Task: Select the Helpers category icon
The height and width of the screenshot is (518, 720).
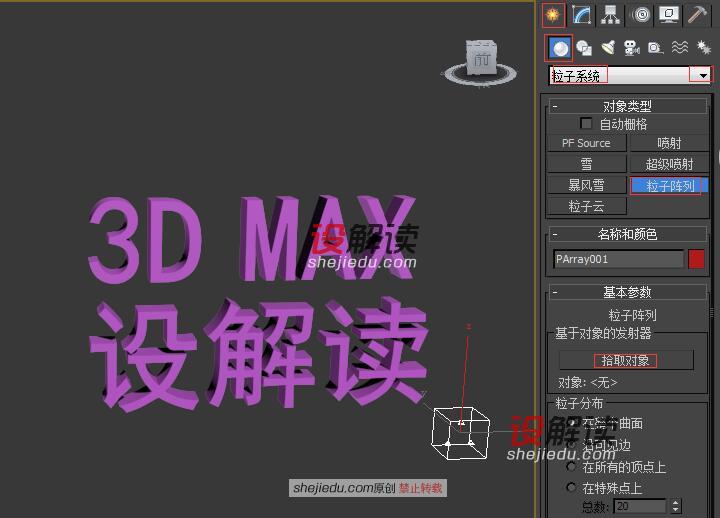Action: 655,48
